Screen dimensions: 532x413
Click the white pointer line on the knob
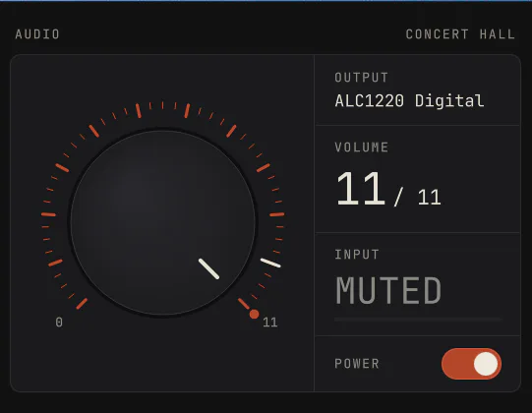point(208,268)
